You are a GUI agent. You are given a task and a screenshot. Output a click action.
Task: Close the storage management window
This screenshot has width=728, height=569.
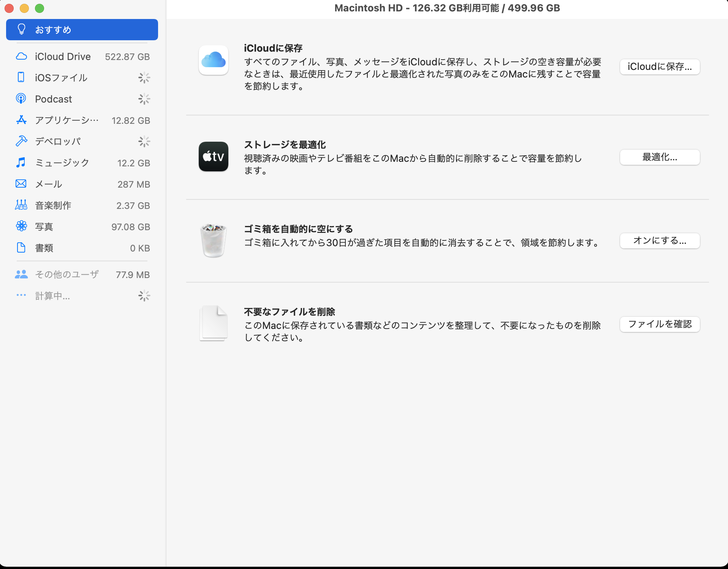click(x=9, y=8)
